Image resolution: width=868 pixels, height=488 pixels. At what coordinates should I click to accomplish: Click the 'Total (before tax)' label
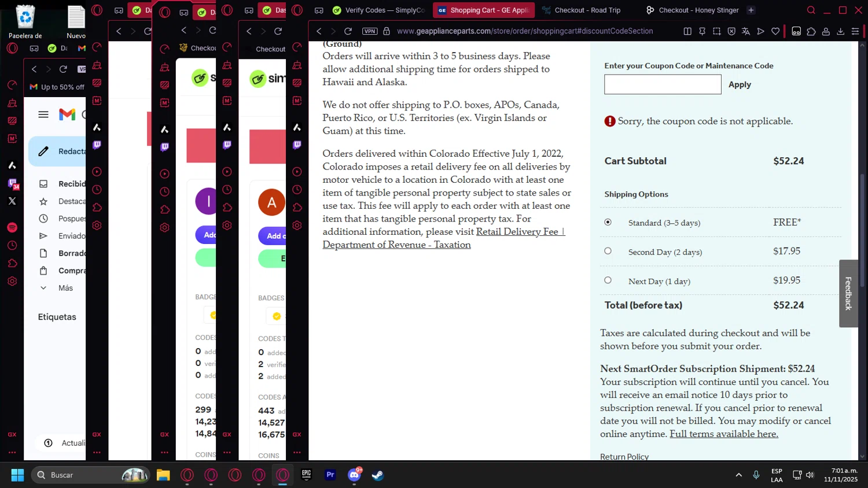pos(643,305)
